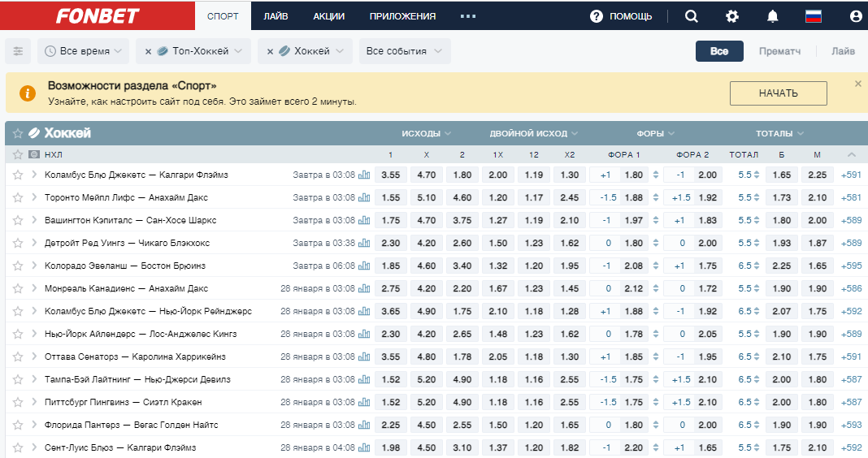Open the АКЦИИ tab
This screenshot has height=458, width=868.
(x=329, y=16)
